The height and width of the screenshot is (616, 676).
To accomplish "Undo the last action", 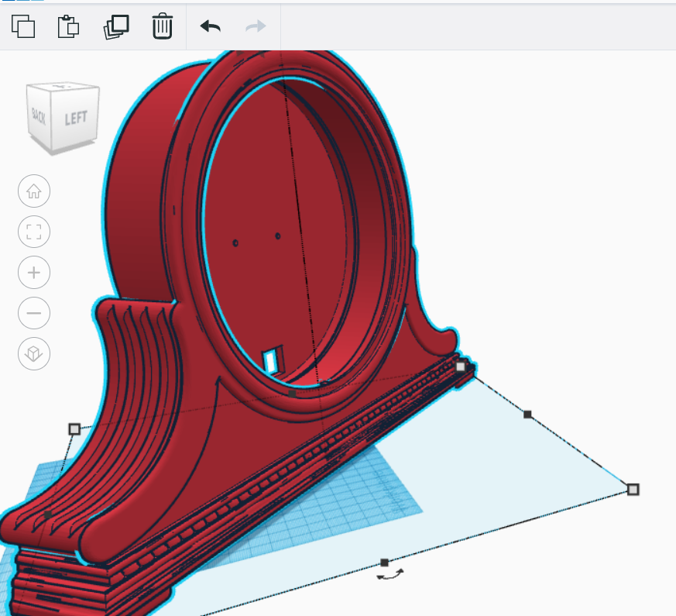I will coord(208,26).
